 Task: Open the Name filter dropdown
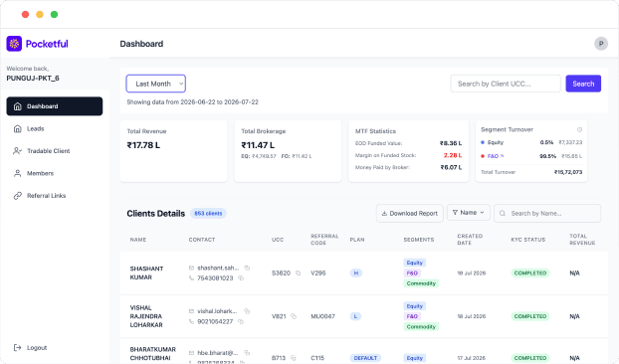tap(469, 213)
